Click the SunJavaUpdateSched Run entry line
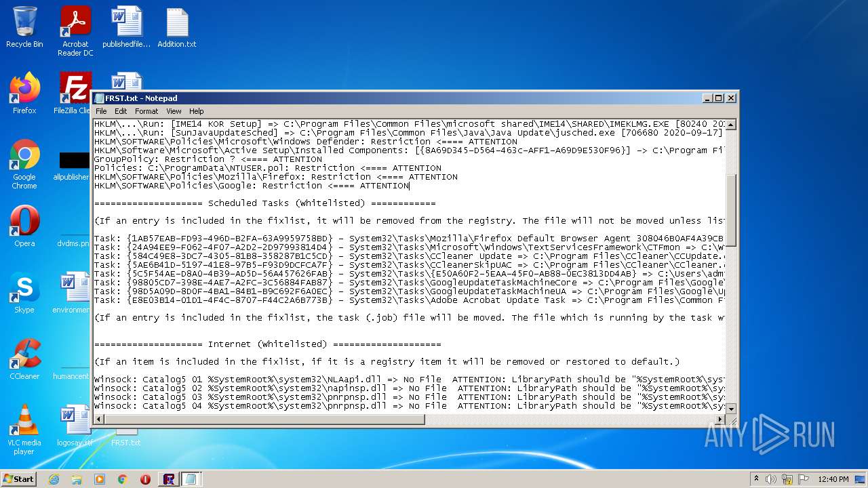 (x=410, y=133)
